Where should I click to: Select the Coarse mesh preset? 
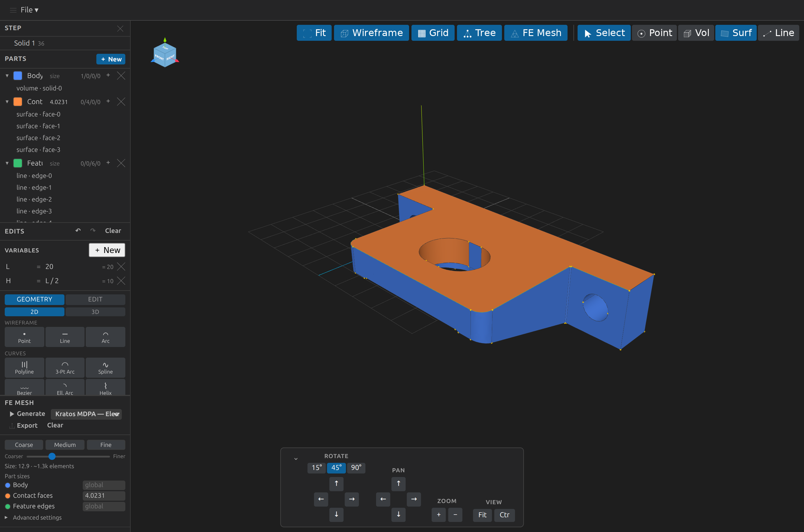[24, 445]
